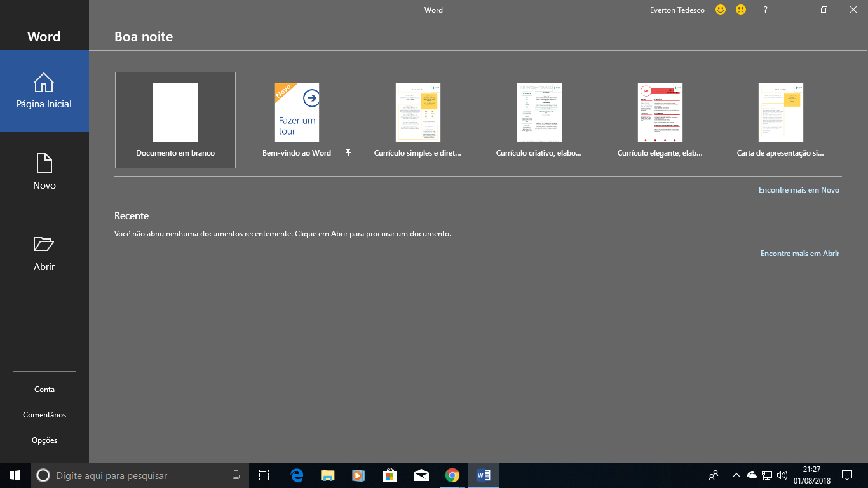Open the taskbar clock showing 21:27
Screen dimensions: 868x488
(x=811, y=475)
